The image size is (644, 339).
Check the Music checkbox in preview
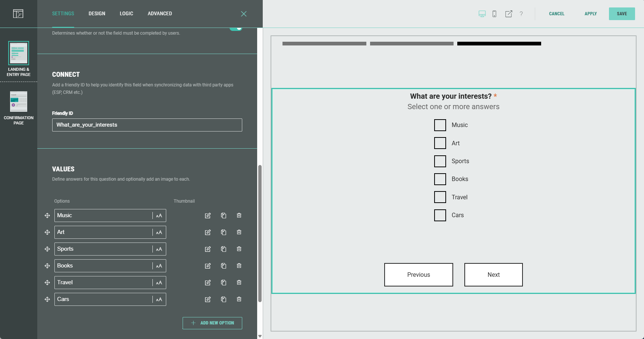(x=440, y=125)
